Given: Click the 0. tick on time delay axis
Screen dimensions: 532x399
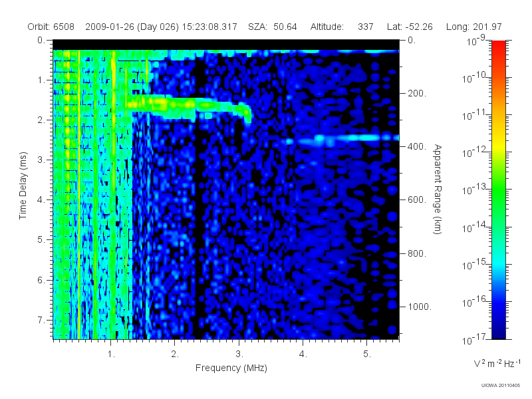Looking at the screenshot, I should (x=41, y=40).
